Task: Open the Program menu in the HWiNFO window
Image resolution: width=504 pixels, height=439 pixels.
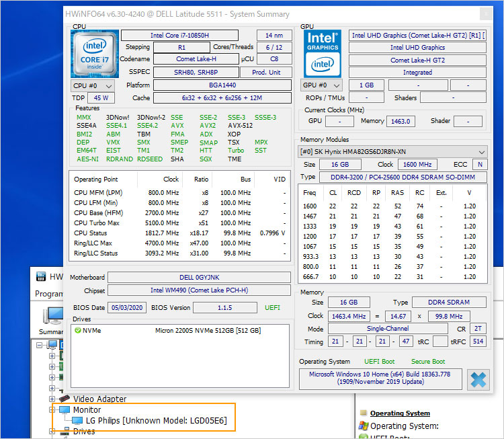Action: click(49, 294)
